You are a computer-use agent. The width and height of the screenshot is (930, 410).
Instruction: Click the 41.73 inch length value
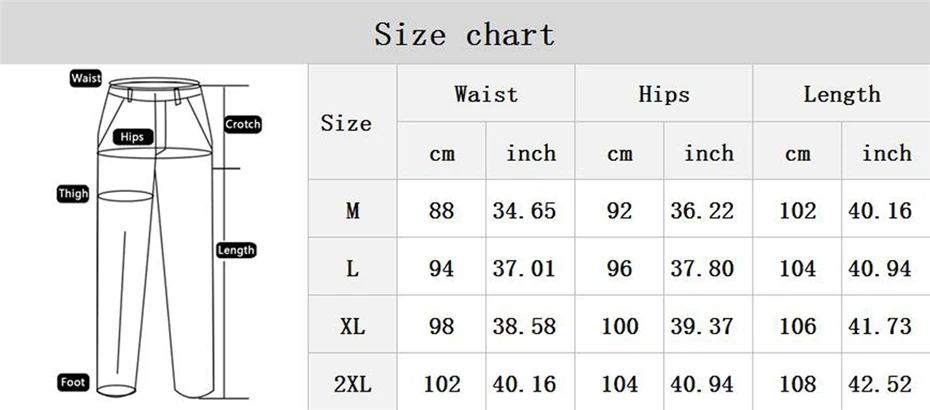pyautogui.click(x=880, y=326)
